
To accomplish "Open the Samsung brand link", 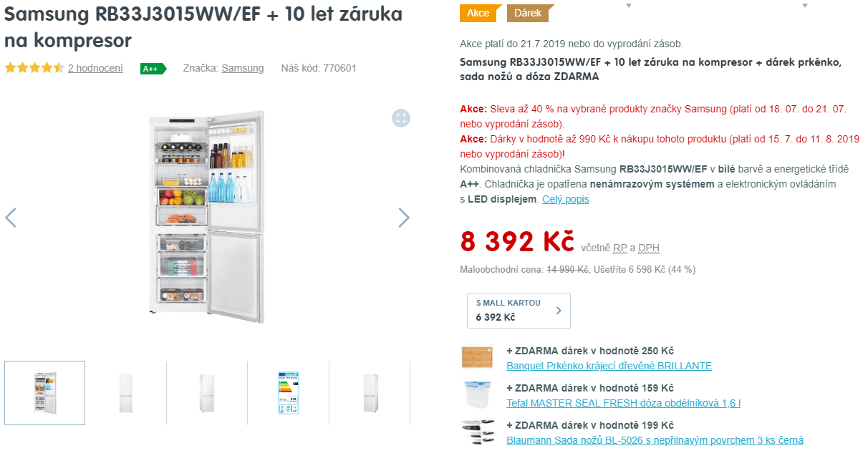I will pos(243,68).
